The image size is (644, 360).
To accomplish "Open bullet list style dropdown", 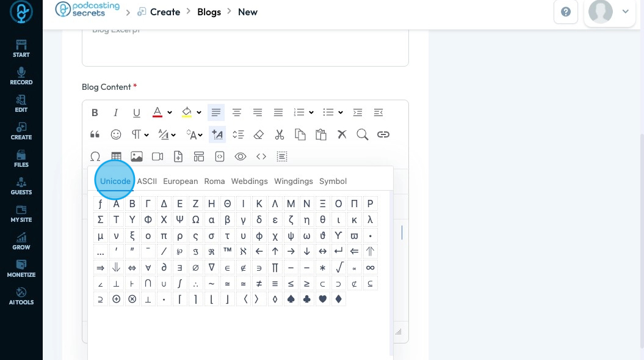I will [341, 112].
